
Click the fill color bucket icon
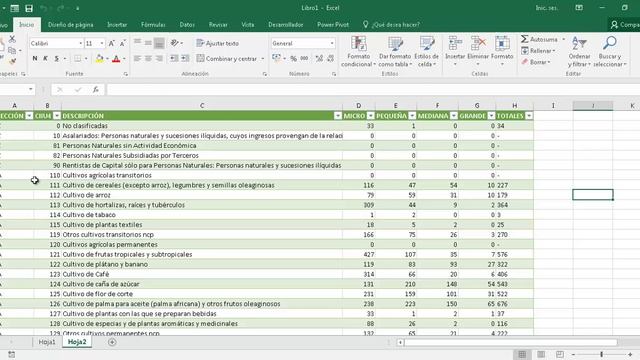[x=99, y=59]
